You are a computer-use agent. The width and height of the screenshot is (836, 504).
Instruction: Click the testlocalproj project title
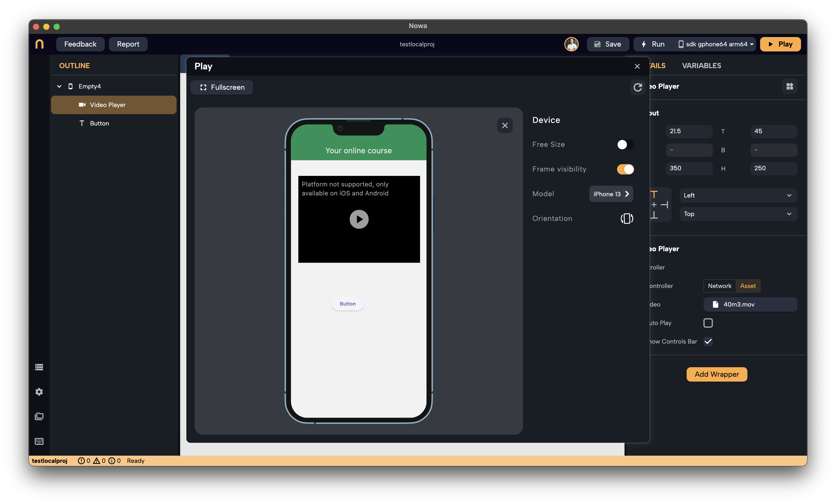[x=417, y=44]
